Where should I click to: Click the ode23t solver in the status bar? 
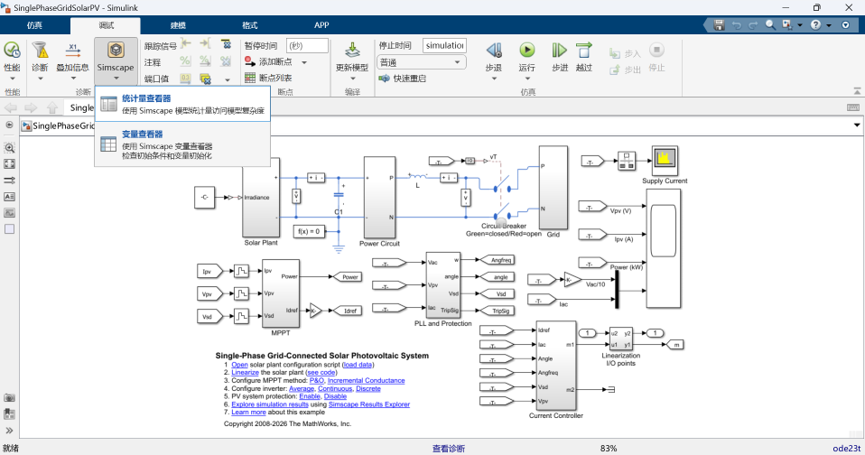(846, 448)
